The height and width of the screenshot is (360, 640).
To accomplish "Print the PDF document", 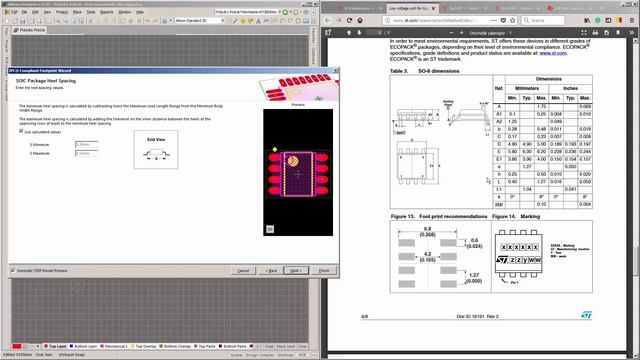I will click(596, 33).
